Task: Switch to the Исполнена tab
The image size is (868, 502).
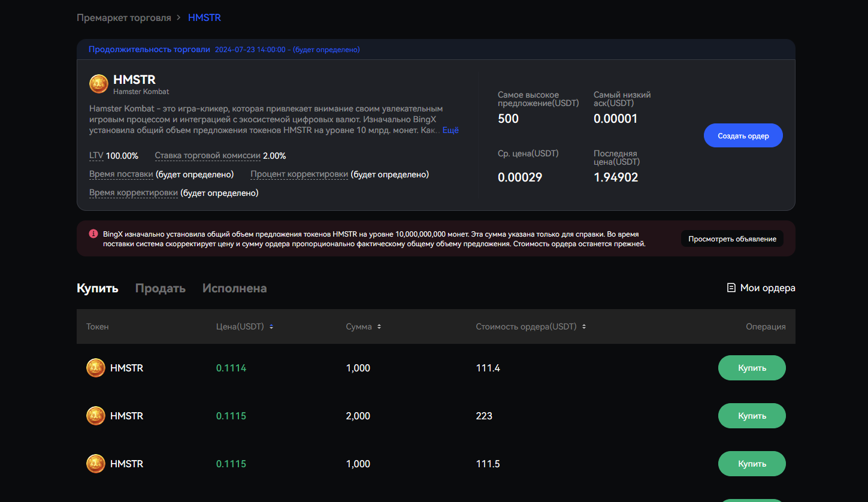Action: (x=234, y=288)
